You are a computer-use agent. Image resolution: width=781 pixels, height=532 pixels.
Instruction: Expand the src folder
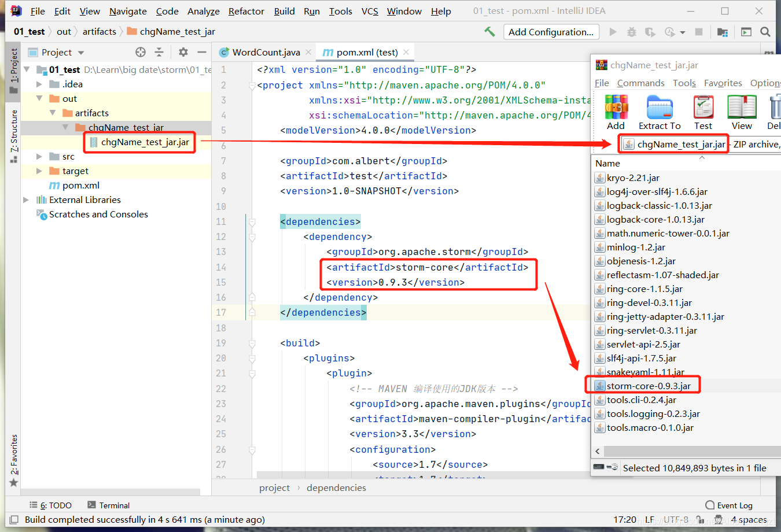(x=39, y=156)
